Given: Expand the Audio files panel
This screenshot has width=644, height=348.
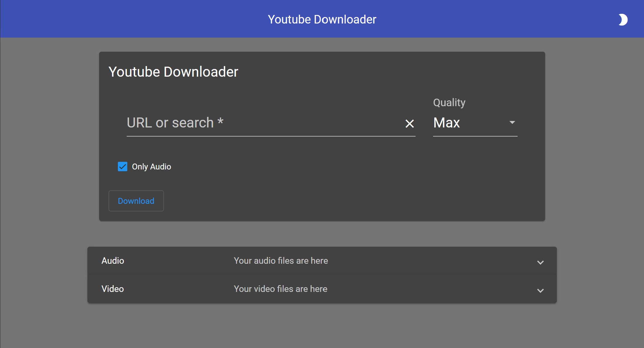Looking at the screenshot, I should 322,261.
